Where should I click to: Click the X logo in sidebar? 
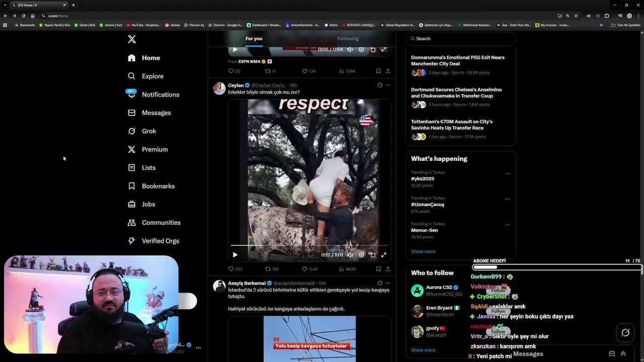132,39
